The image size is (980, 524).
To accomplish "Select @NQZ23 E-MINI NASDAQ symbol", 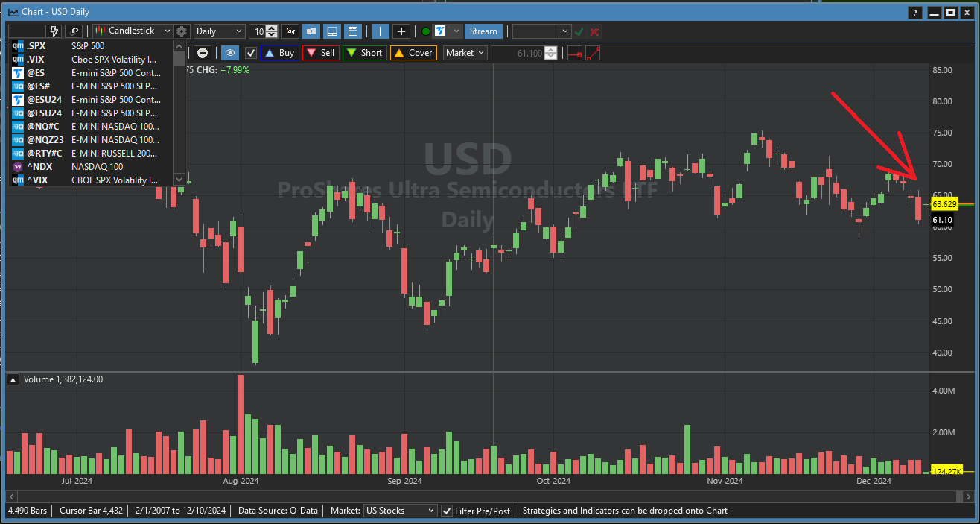I will coord(90,139).
